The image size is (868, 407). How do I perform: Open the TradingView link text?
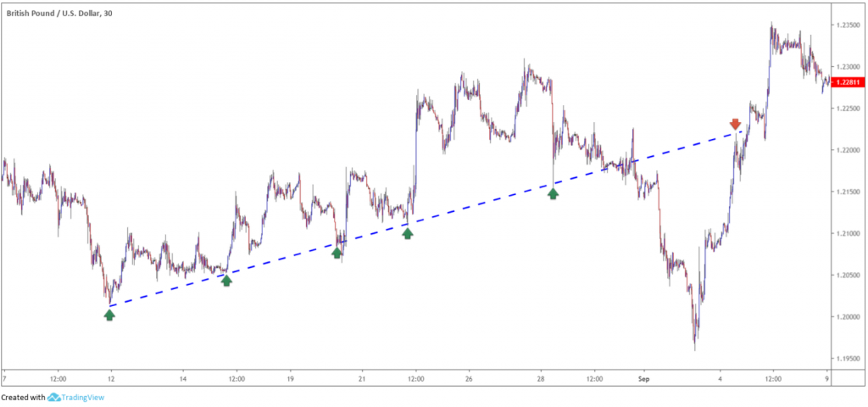(x=82, y=397)
